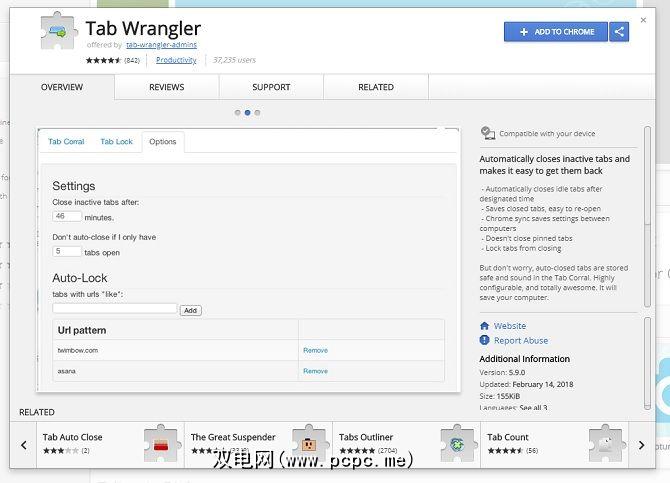
Task: Click the Report Abuse alert icon
Action: pyautogui.click(x=484, y=340)
